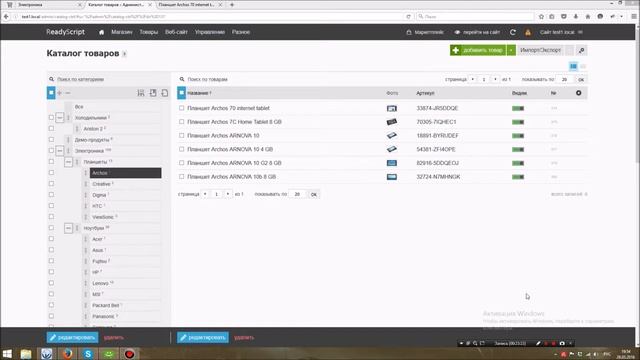The image size is (640, 360).
Task: Click photo thumbnail of Archos 7C Home Tablet
Action: pos(391,122)
